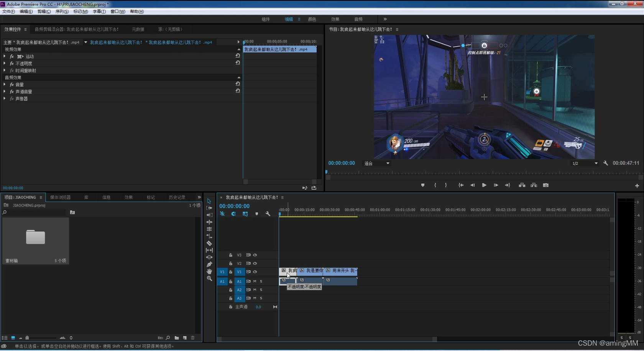Screen dimensions: 644x351
Task: Select the Slip tool
Action: click(209, 250)
